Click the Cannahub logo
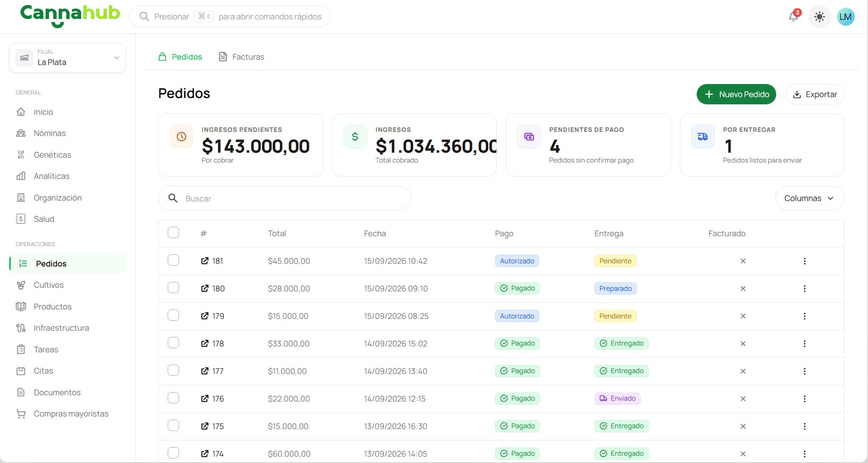The height and width of the screenshot is (463, 868). (70, 16)
